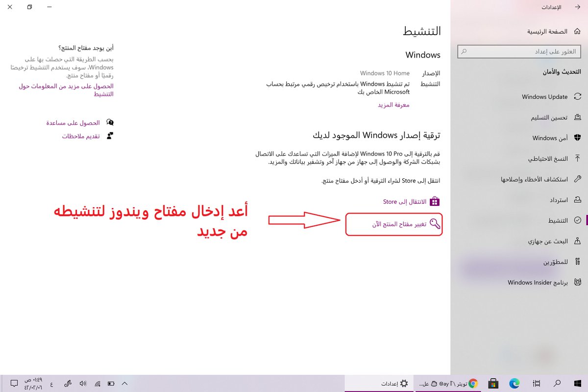Open Windows Ink pen tray icon

[68, 383]
